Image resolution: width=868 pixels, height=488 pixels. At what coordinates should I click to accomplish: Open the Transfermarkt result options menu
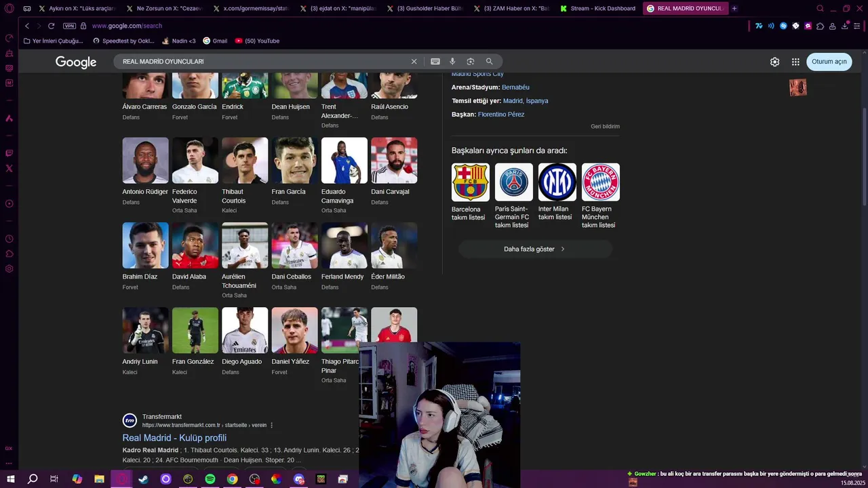272,425
